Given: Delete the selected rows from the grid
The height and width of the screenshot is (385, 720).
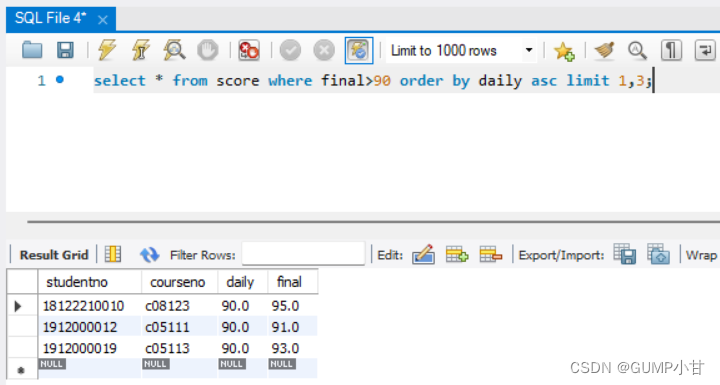Looking at the screenshot, I should pos(490,254).
